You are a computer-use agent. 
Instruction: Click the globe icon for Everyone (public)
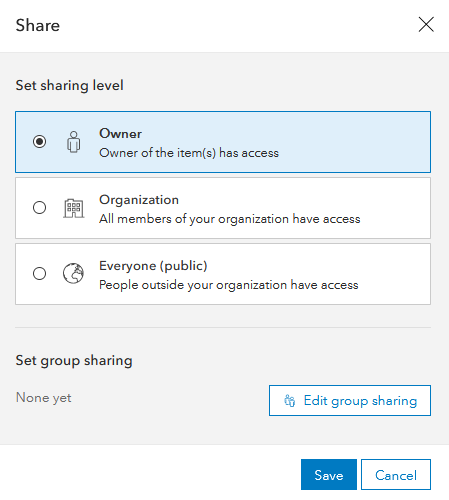(x=73, y=274)
